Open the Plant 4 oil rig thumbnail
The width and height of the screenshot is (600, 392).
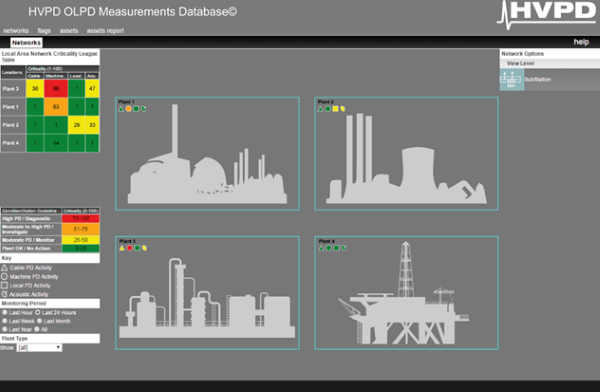point(406,293)
